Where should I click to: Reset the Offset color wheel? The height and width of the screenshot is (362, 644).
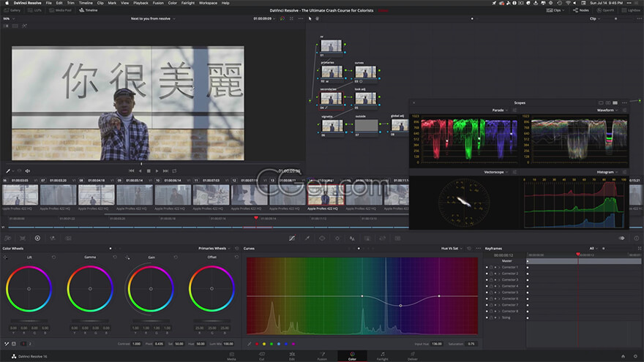point(236,257)
